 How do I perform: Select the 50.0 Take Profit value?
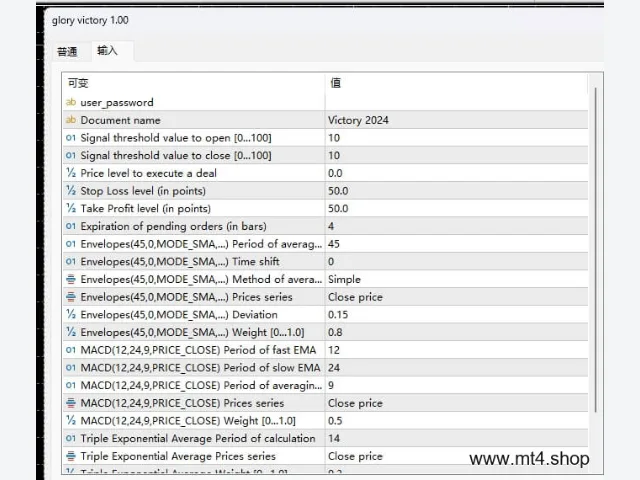click(x=338, y=209)
